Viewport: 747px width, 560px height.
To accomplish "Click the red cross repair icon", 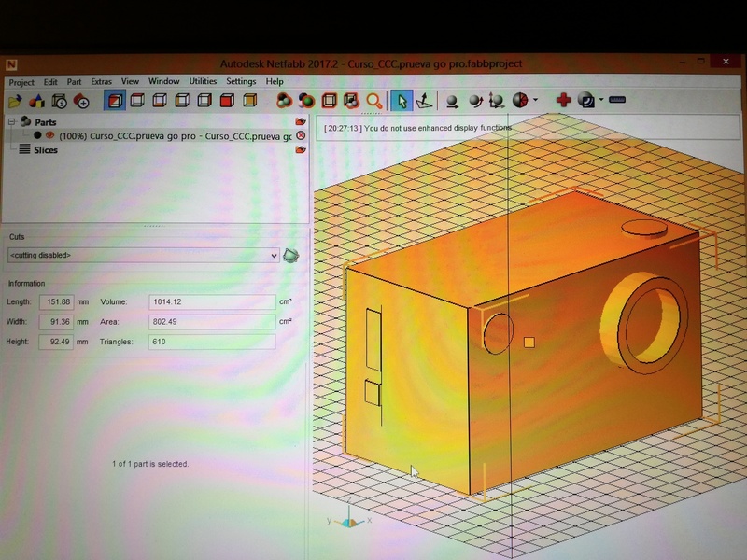I will [x=564, y=100].
